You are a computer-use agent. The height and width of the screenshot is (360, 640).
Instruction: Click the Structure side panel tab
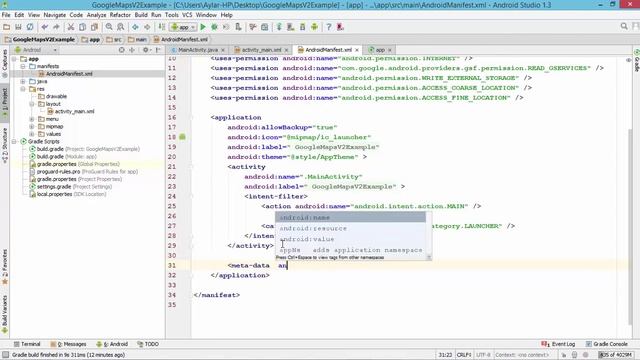(5, 146)
